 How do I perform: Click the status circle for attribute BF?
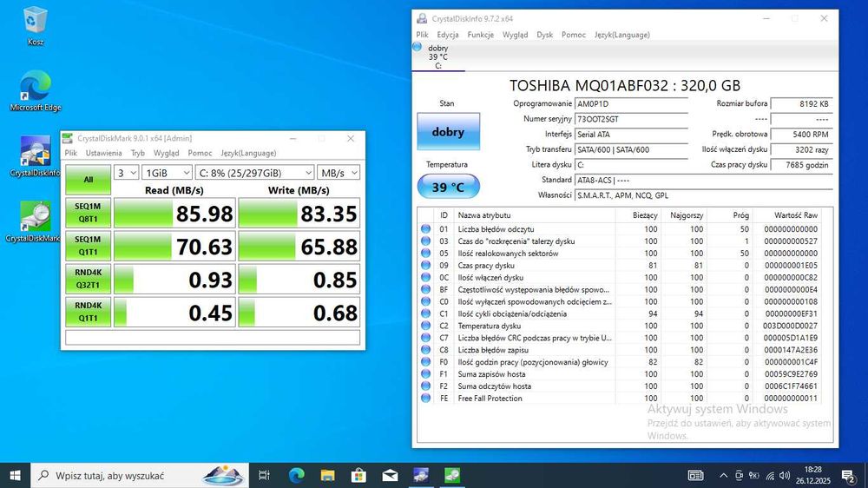[425, 289]
